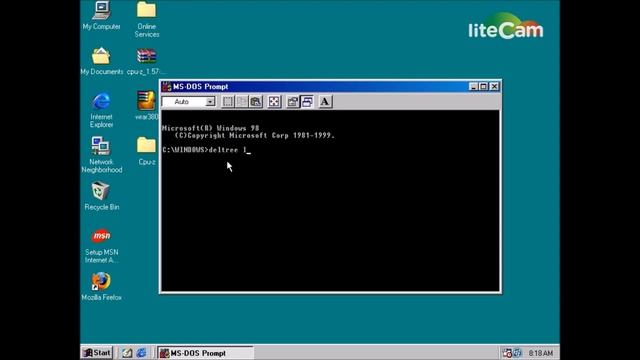
Task: Minimize the MS-DOS Prompt window
Action: point(473,87)
